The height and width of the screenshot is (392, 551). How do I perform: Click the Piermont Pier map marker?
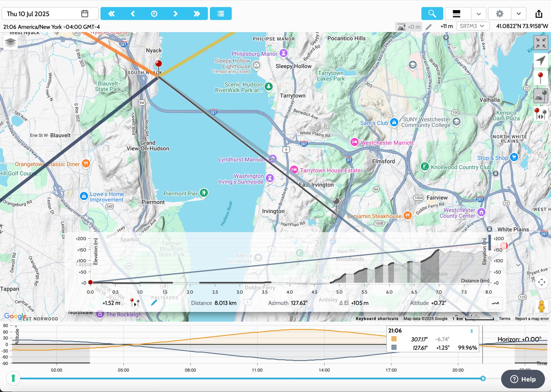[x=204, y=193]
